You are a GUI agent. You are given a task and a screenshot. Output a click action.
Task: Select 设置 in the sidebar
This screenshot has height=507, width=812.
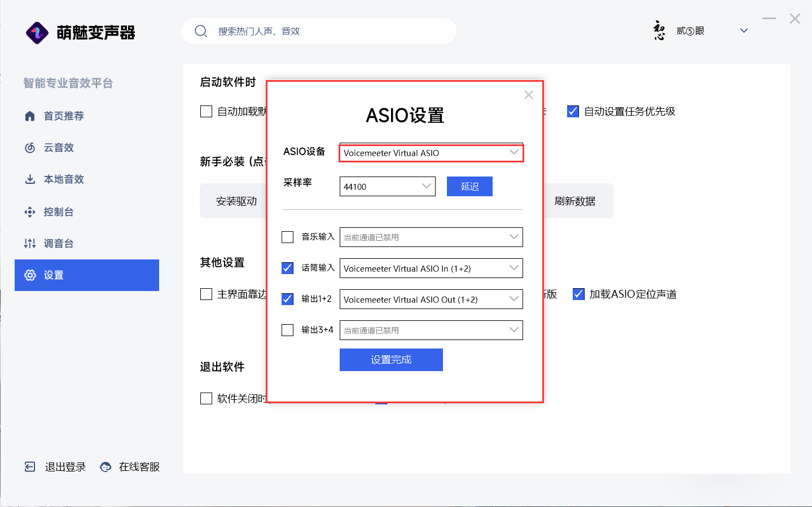[x=87, y=275]
